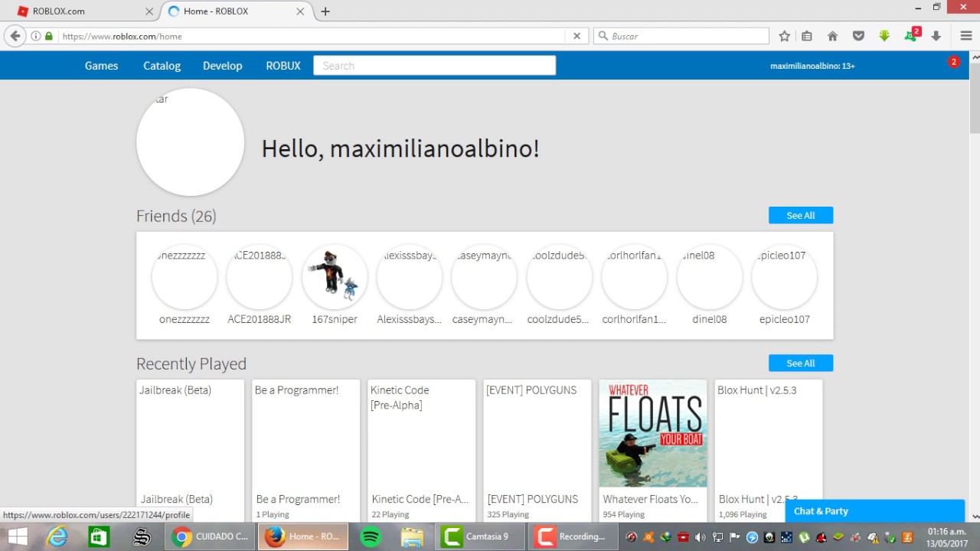Screen dimensions: 980x551
Task: Bookmark this page with the star icon
Action: coord(784,36)
